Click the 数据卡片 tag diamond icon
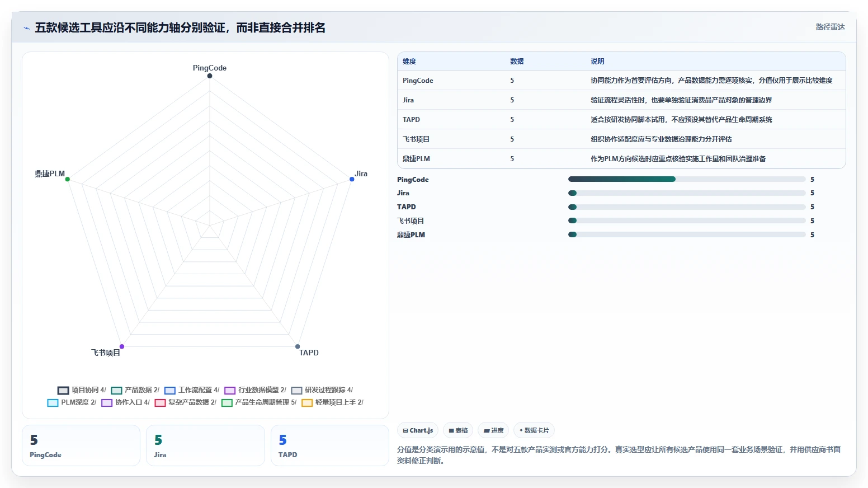Image resolution: width=868 pixels, height=488 pixels. (521, 430)
